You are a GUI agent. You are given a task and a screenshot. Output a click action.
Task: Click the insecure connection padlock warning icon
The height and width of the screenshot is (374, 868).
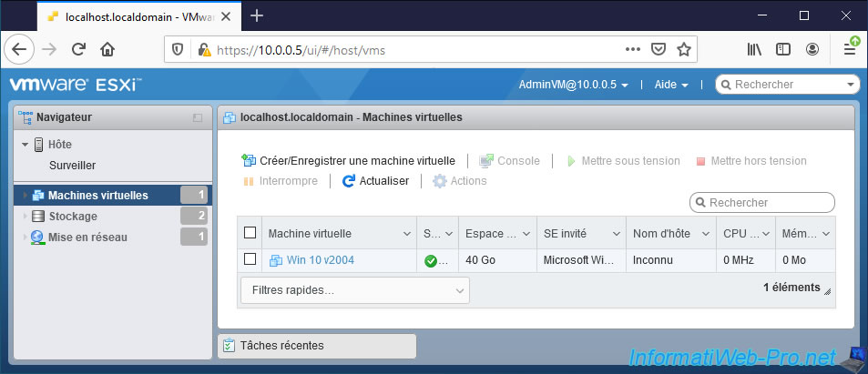[x=205, y=50]
